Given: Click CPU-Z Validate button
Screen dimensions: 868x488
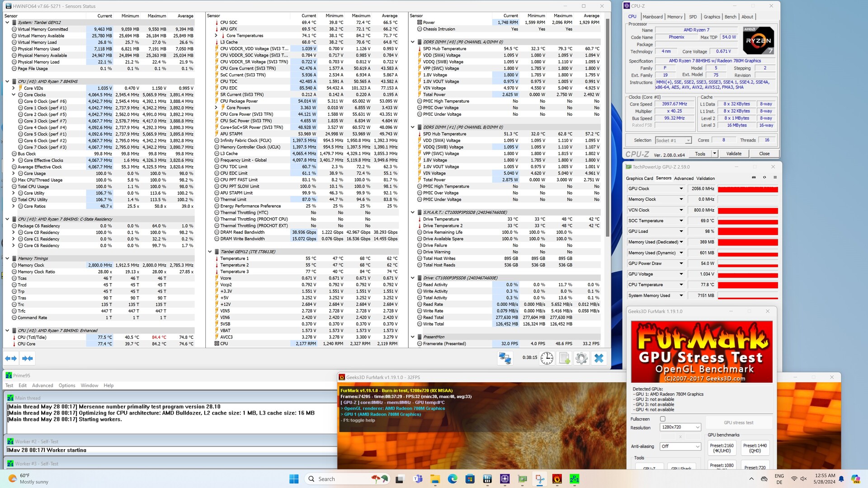Looking at the screenshot, I should (x=734, y=154).
